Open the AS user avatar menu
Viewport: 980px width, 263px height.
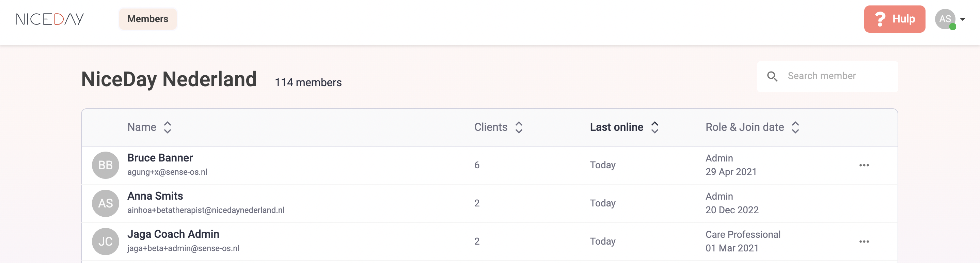point(945,19)
